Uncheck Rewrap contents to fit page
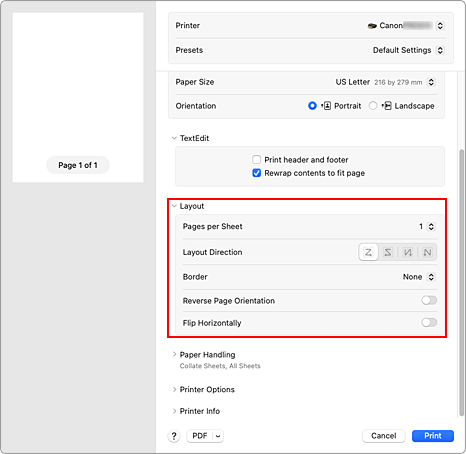Screen dimensions: 466x454 tap(256, 173)
